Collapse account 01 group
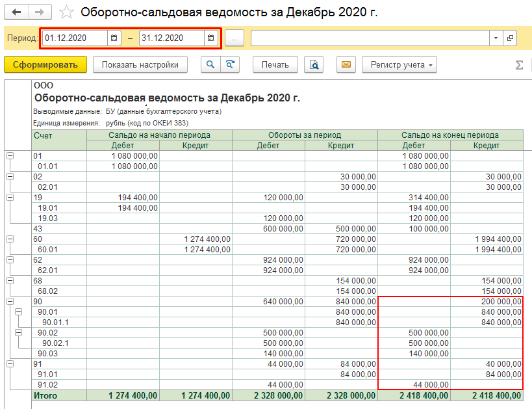Viewport: 532px width, 409px height. click(x=10, y=156)
